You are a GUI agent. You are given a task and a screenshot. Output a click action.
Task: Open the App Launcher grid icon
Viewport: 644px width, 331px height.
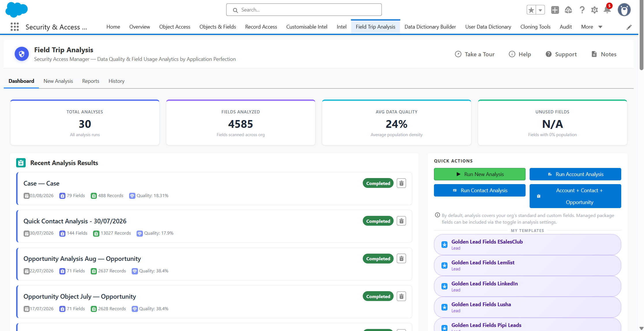[15, 27]
